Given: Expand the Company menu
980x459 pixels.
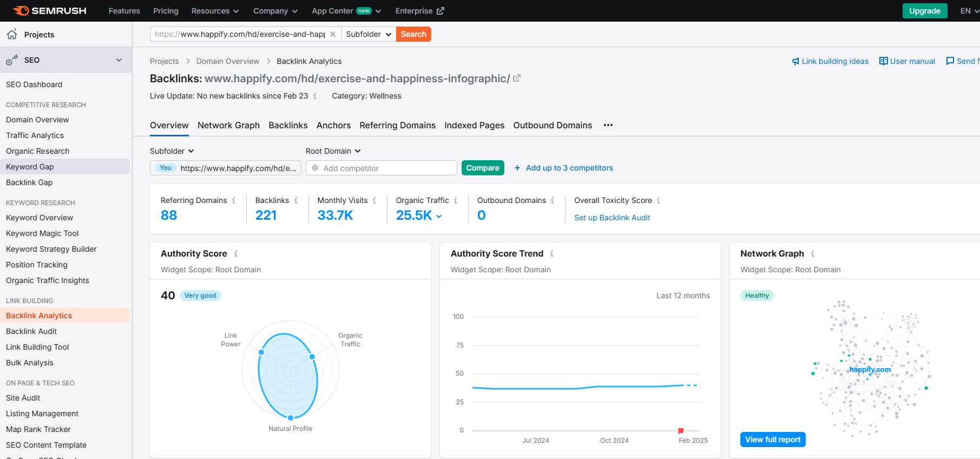Looking at the screenshot, I should coord(275,11).
